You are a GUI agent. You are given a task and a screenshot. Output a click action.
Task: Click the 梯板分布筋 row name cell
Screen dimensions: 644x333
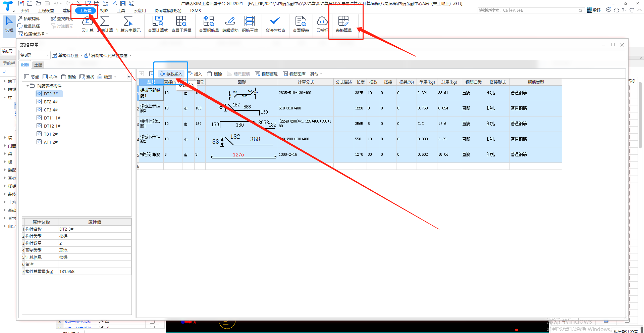151,155
